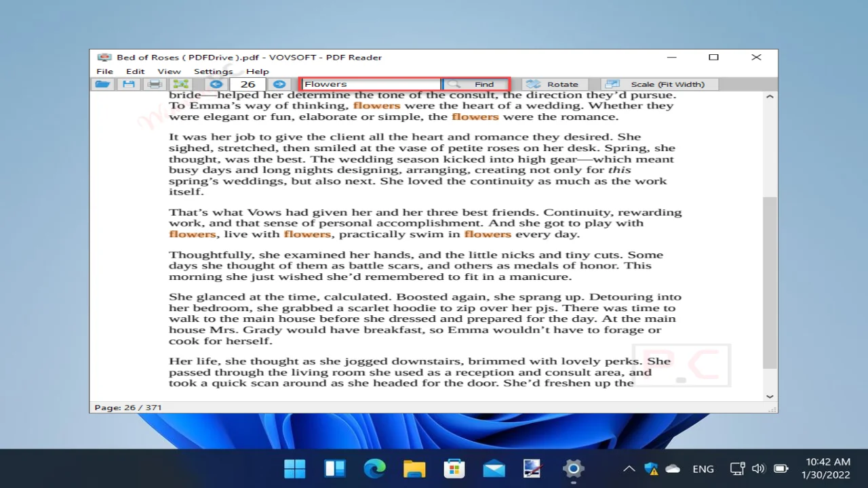Click the OneDrive cloud tray icon

(673, 468)
